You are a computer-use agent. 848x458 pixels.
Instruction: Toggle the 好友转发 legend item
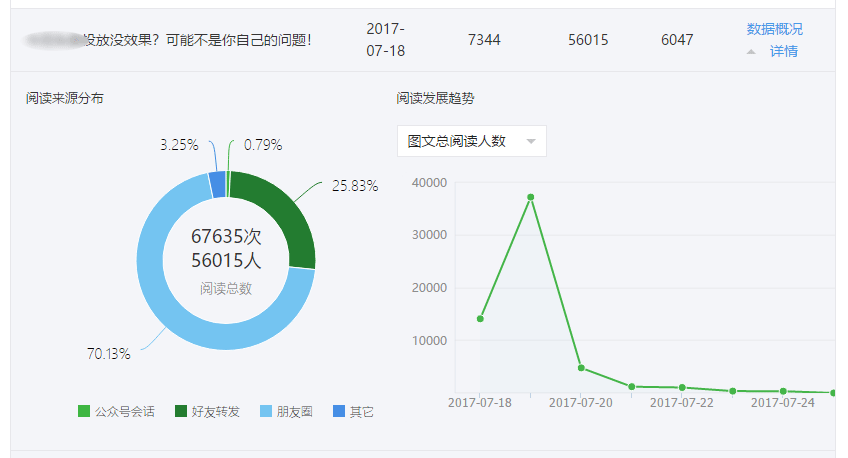(207, 412)
